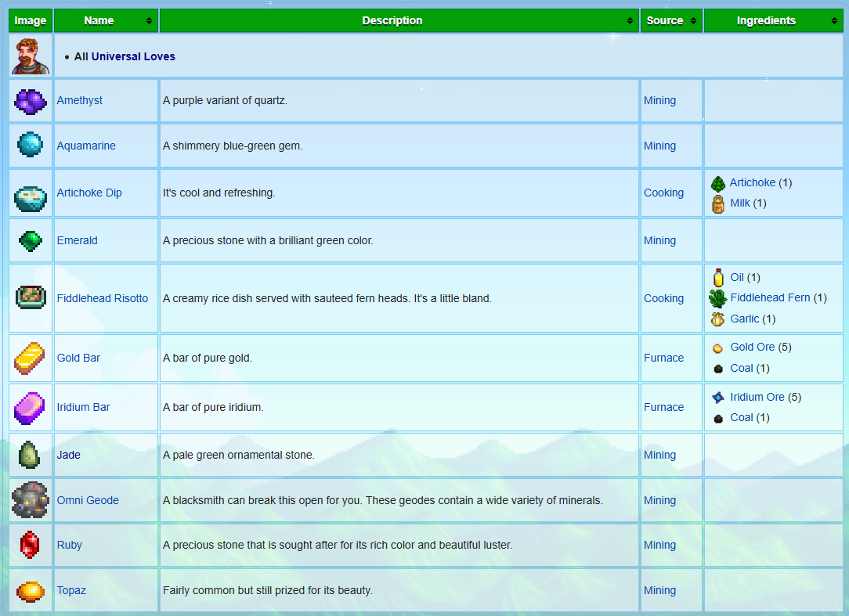
Task: Click the Milk ingredient icon
Action: tap(718, 204)
